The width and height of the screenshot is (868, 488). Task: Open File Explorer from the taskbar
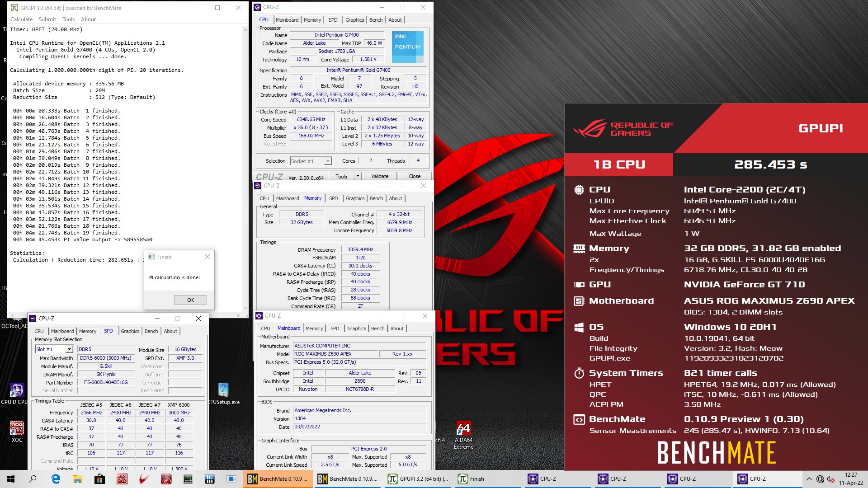click(x=78, y=479)
